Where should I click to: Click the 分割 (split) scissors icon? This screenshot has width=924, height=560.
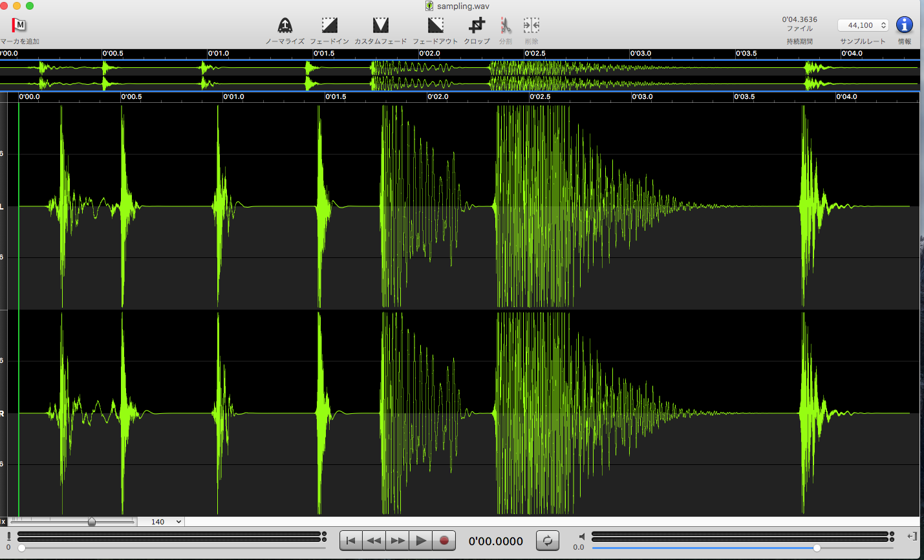(506, 26)
